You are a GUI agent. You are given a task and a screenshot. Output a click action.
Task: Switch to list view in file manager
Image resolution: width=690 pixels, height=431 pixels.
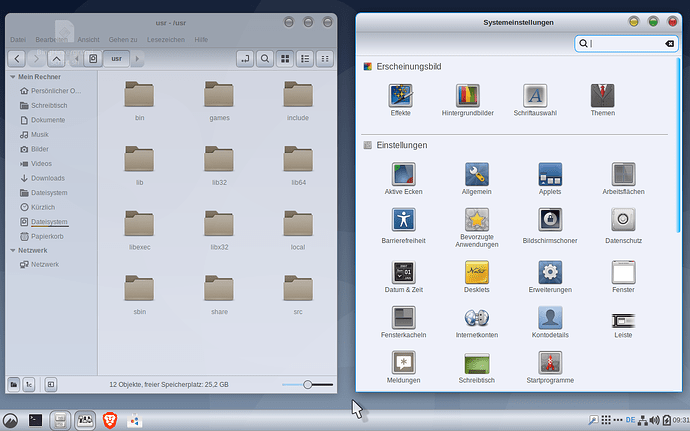(305, 59)
